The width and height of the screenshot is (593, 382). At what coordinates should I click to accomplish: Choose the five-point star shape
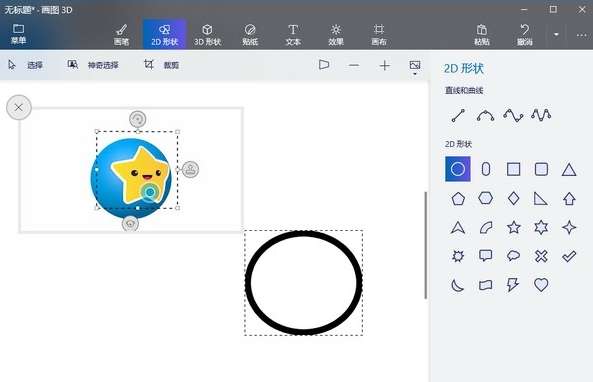tap(514, 227)
